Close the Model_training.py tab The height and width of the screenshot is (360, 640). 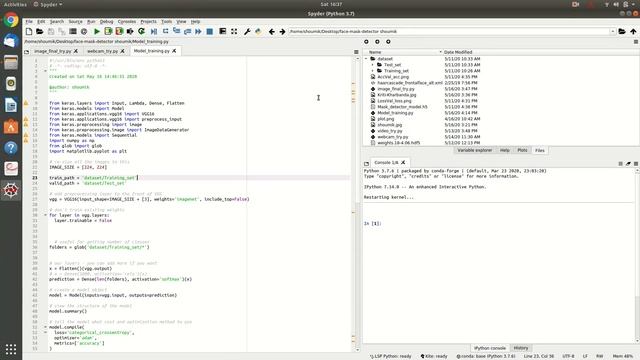174,51
